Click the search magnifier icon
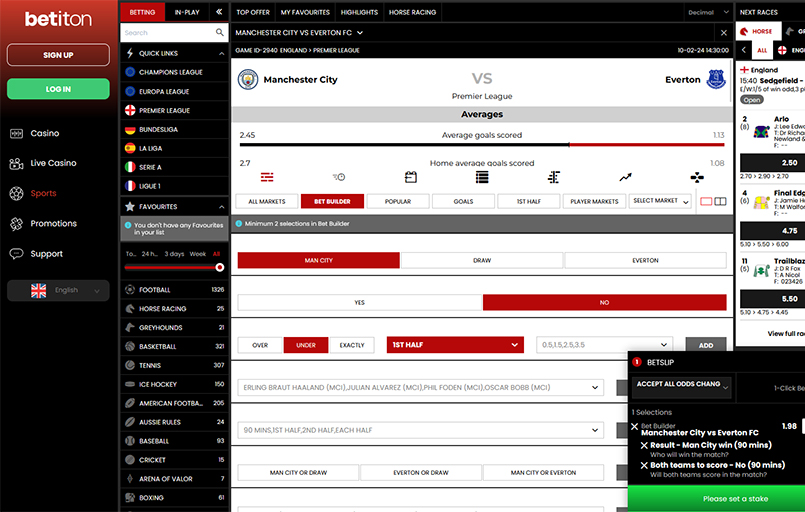The height and width of the screenshot is (512, 805). click(x=219, y=32)
